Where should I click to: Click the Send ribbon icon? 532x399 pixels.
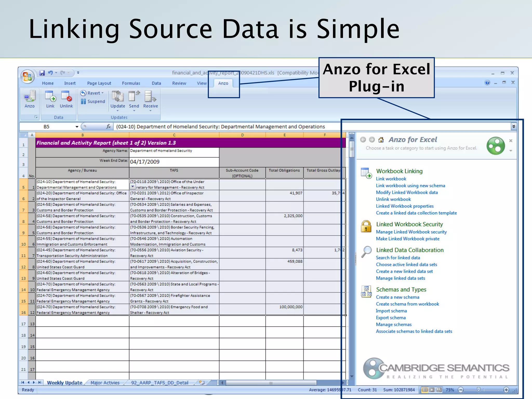click(x=134, y=99)
